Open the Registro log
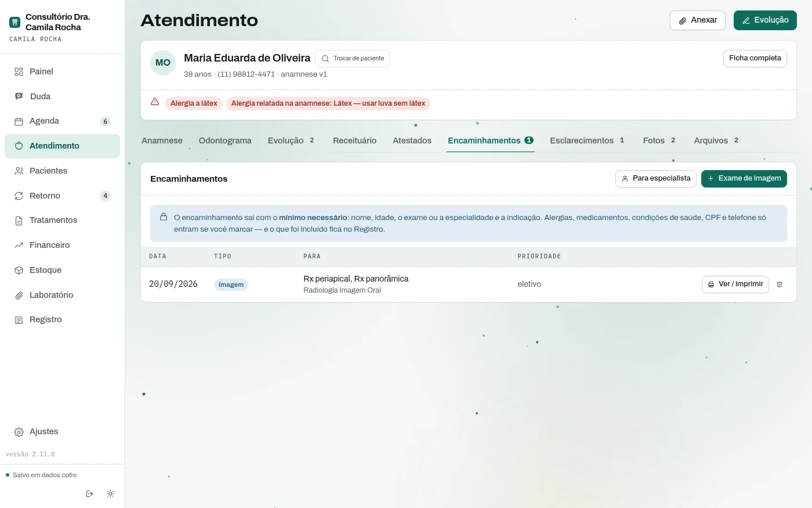 (62, 319)
